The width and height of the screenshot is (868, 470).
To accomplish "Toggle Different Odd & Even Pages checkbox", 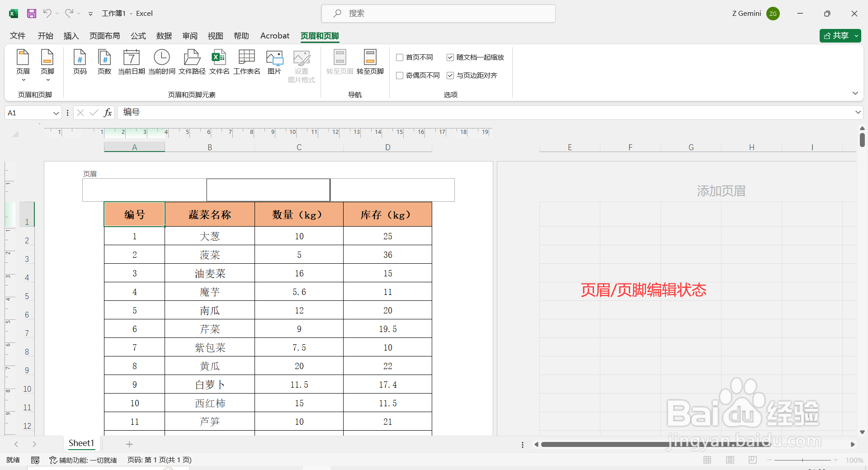I will [400, 76].
